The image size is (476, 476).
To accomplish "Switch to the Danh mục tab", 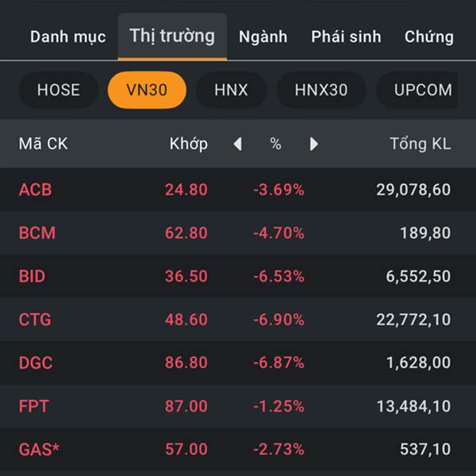I will 67,36.
